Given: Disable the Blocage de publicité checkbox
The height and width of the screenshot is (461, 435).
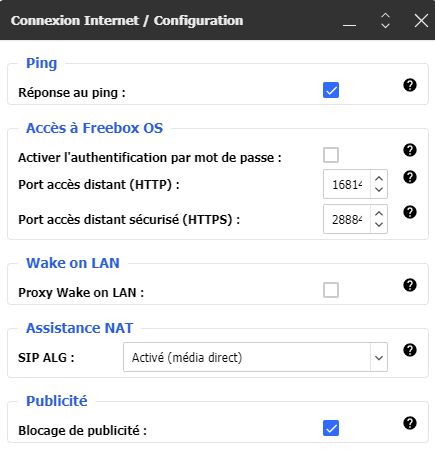Looking at the screenshot, I should click(x=331, y=428).
